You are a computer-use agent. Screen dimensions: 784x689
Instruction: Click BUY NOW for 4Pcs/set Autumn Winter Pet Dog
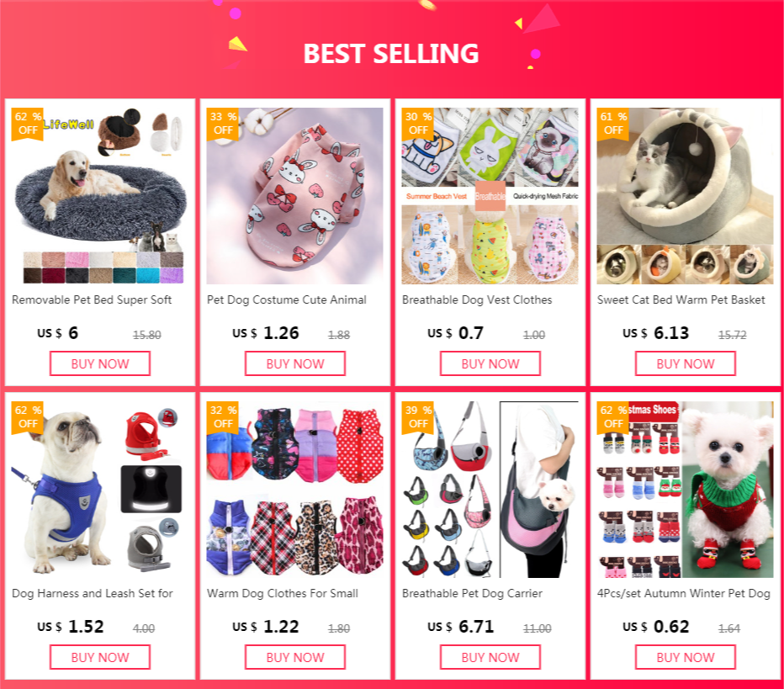tap(686, 657)
